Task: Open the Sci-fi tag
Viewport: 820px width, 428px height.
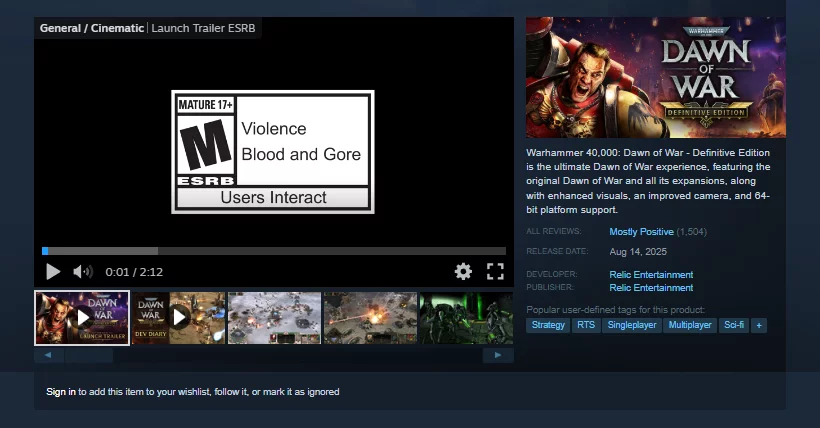Action: (734, 325)
